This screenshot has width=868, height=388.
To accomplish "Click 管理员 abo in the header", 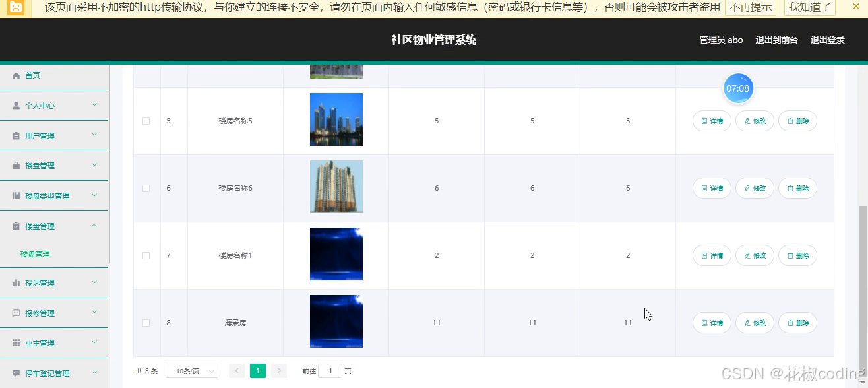I will (721, 40).
